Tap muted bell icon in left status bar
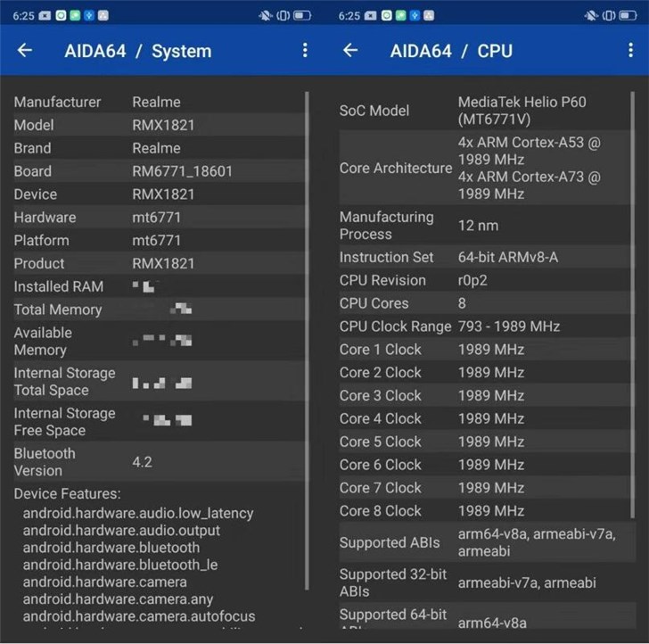 pos(265,16)
